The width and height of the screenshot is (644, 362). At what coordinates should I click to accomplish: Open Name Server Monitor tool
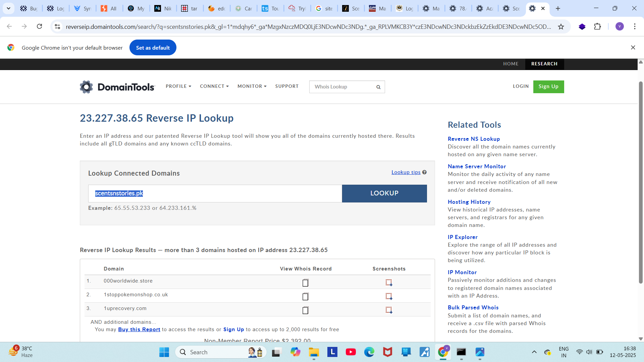(477, 166)
